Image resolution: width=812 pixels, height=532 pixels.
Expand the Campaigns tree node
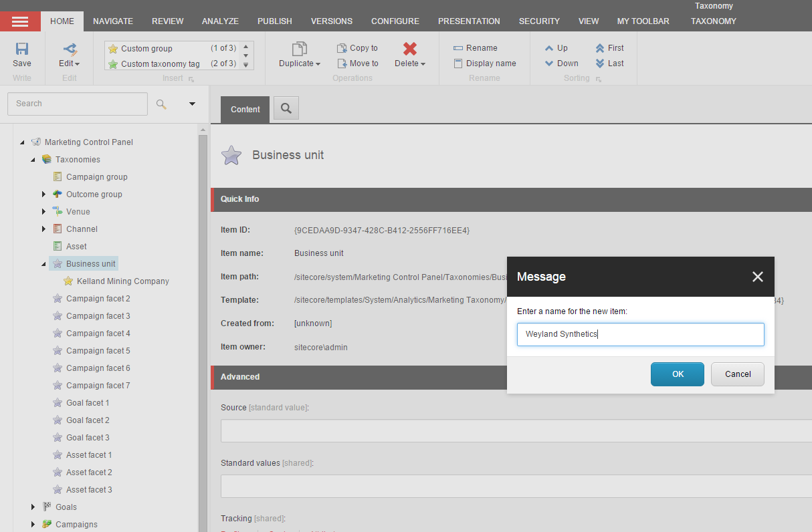pos(33,525)
